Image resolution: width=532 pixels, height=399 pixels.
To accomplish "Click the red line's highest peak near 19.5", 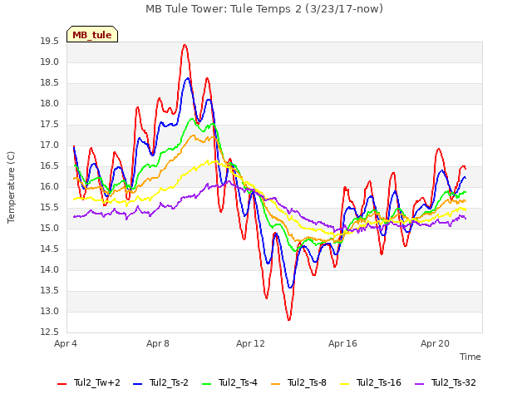I will click(x=185, y=45).
